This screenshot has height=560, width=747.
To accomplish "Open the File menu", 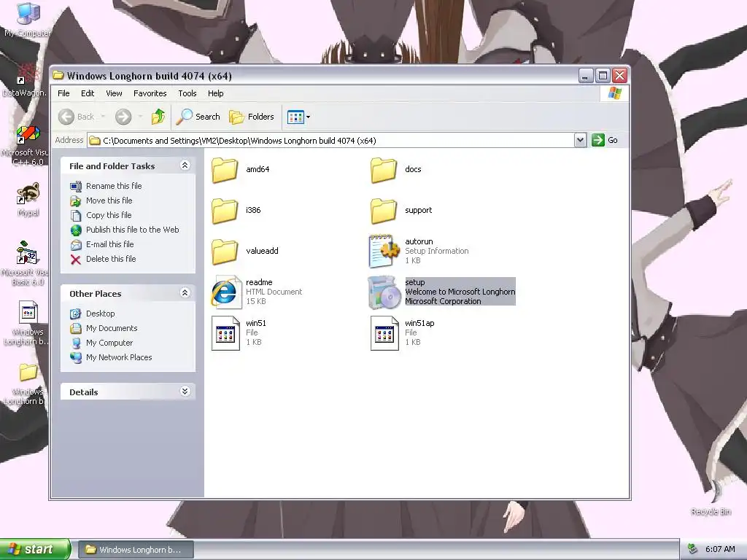I will (x=64, y=93).
